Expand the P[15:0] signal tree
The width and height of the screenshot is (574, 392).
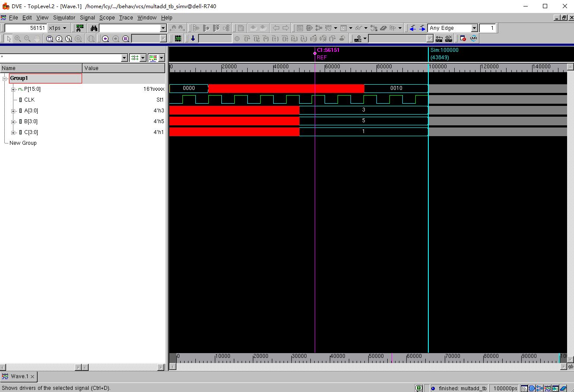click(x=13, y=89)
